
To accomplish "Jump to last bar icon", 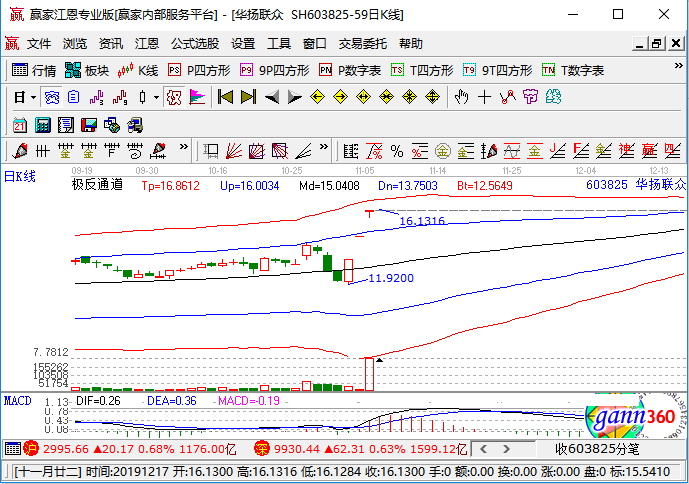I will tap(248, 97).
